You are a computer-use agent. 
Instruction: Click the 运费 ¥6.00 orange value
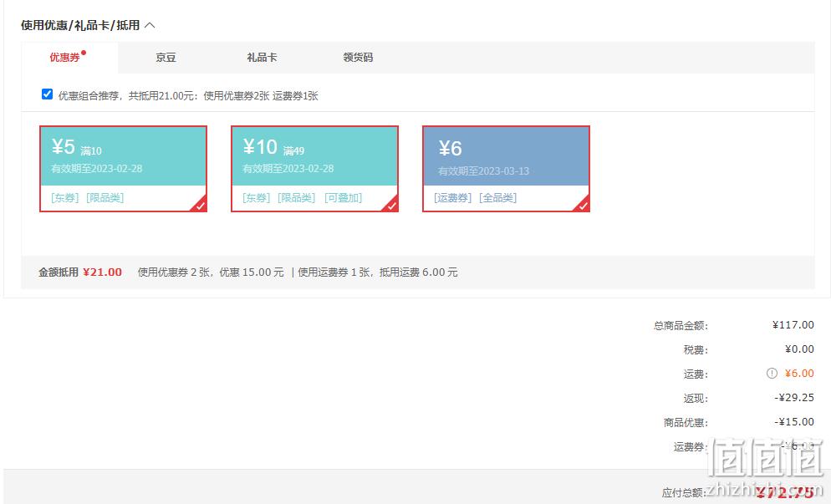click(799, 373)
